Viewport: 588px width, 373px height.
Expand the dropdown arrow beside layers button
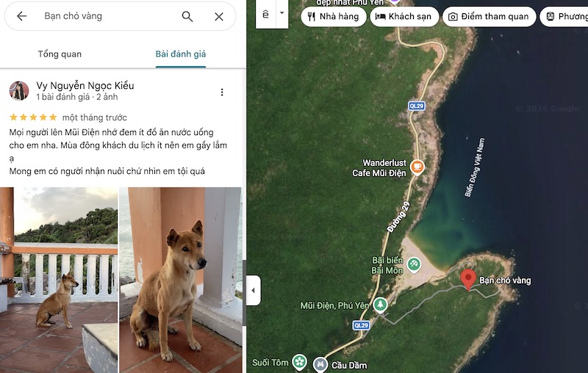coord(282,13)
